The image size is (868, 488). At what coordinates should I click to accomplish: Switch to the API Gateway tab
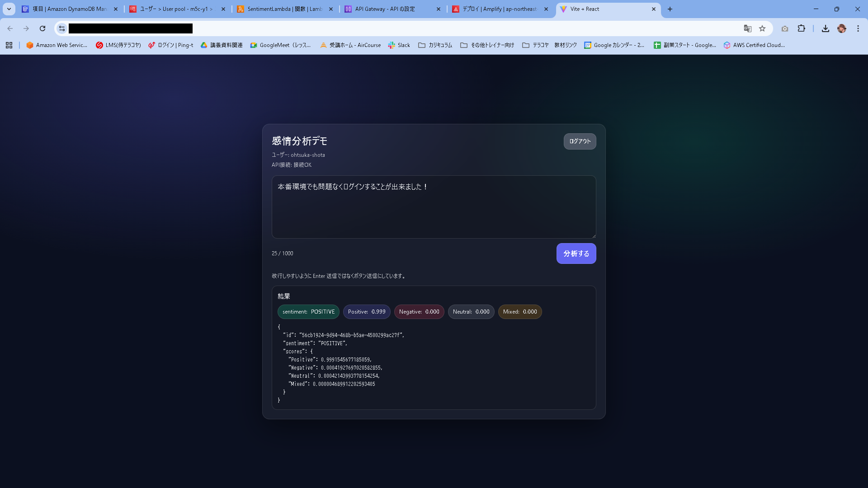384,9
